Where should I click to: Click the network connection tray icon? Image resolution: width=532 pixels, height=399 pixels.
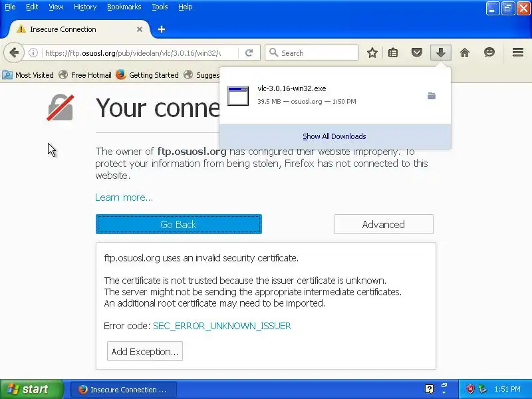click(x=482, y=389)
